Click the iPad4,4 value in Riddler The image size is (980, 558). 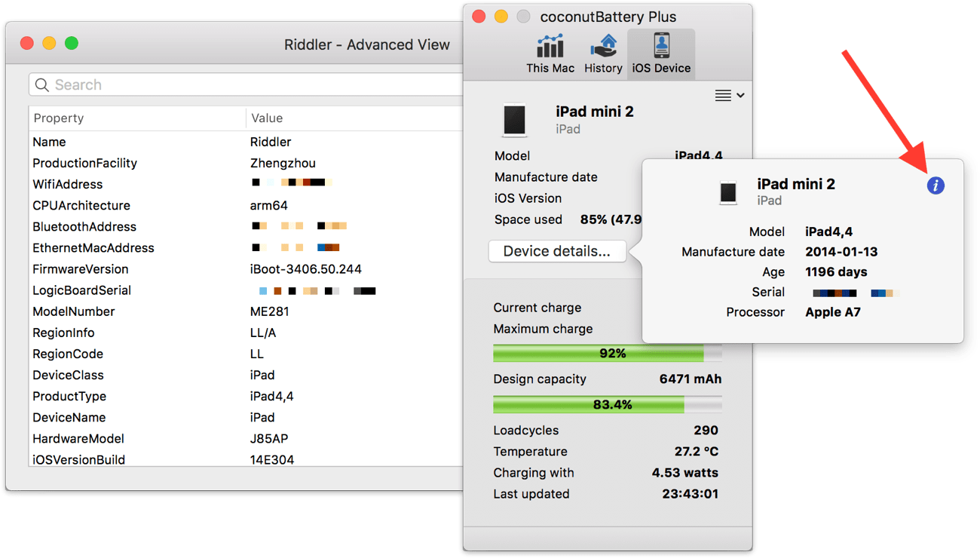pos(272,396)
